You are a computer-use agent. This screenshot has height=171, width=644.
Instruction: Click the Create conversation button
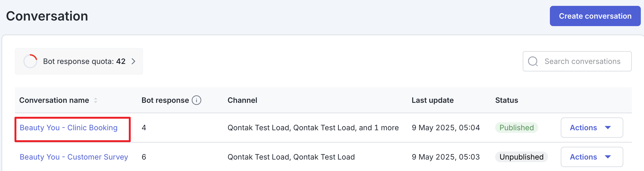tap(595, 16)
